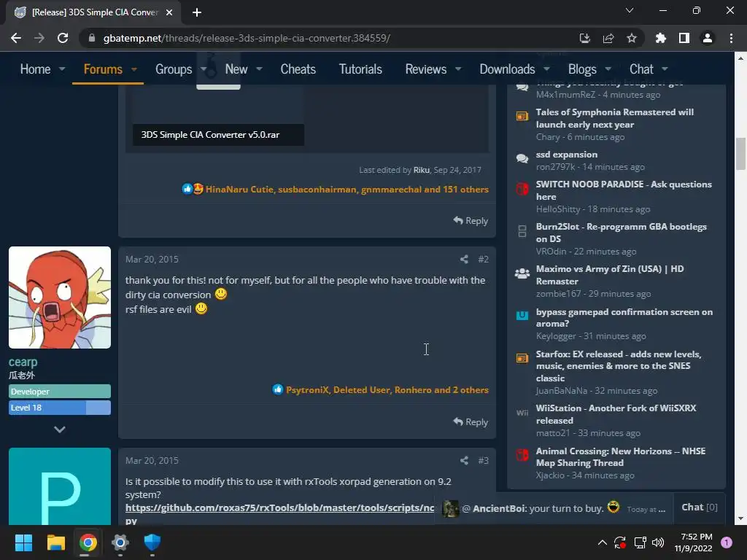Expand the New dropdown arrow

259,69
